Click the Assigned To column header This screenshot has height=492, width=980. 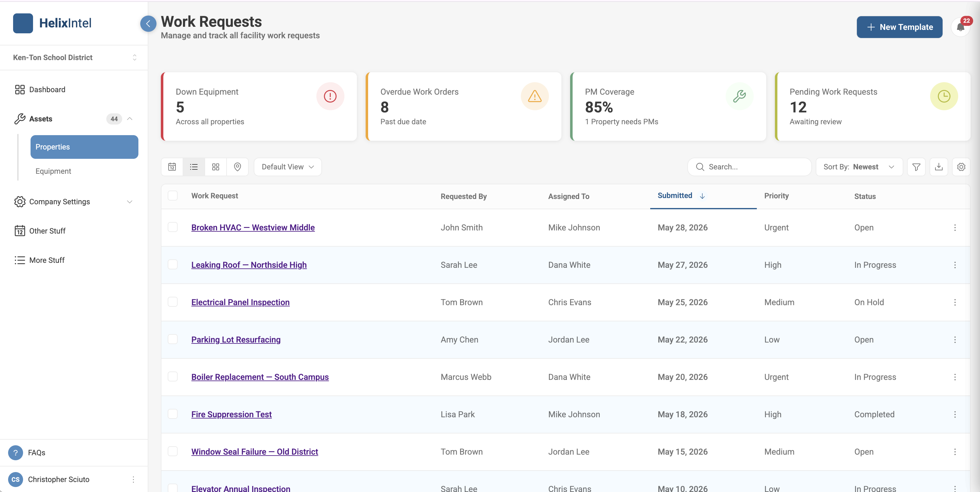568,196
